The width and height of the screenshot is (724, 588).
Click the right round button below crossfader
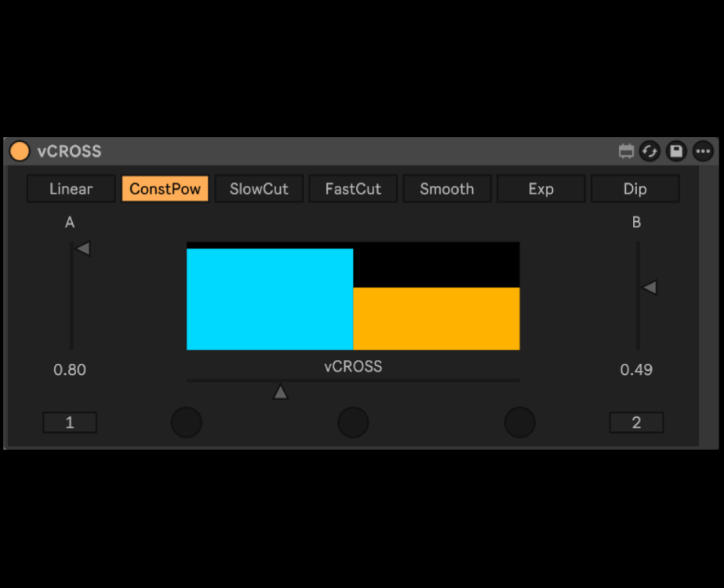pyautogui.click(x=519, y=423)
